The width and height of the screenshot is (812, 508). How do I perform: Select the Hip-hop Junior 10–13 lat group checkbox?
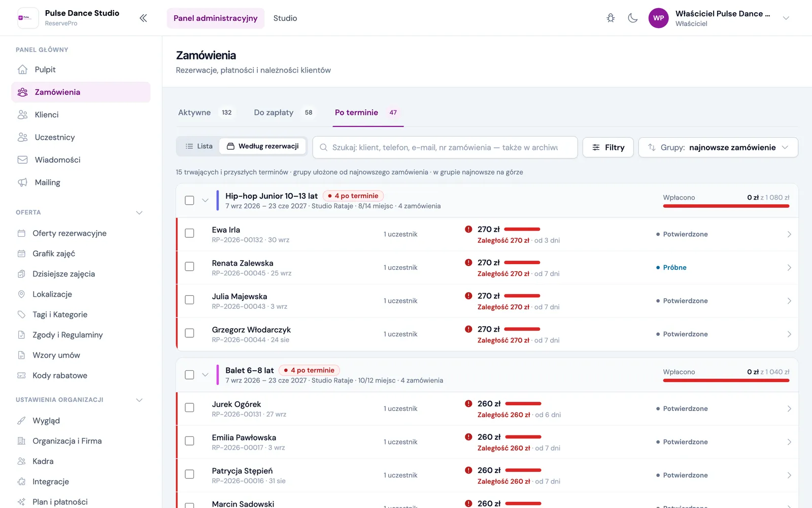coord(189,200)
